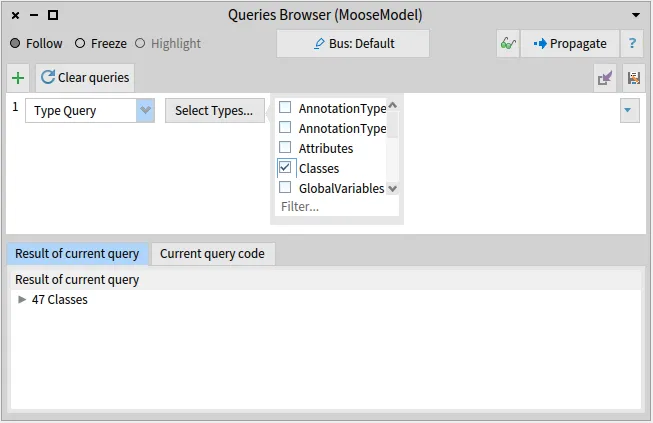
Task: Minimize the Queries Browser window
Action: click(34, 15)
